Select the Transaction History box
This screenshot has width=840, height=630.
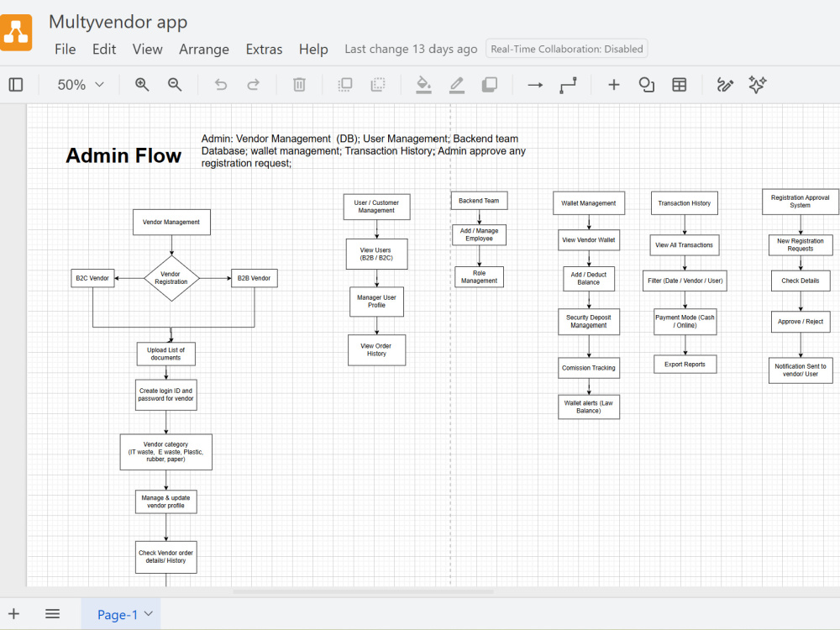click(x=685, y=203)
